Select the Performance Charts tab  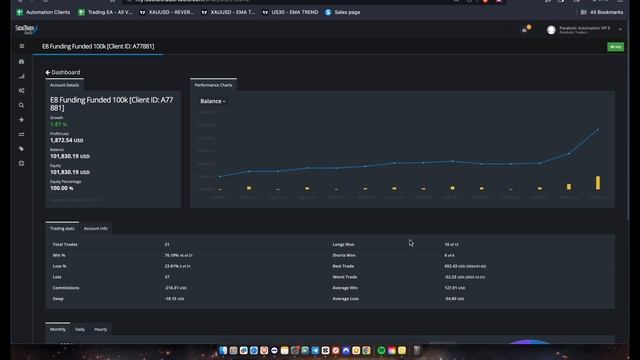click(213, 85)
